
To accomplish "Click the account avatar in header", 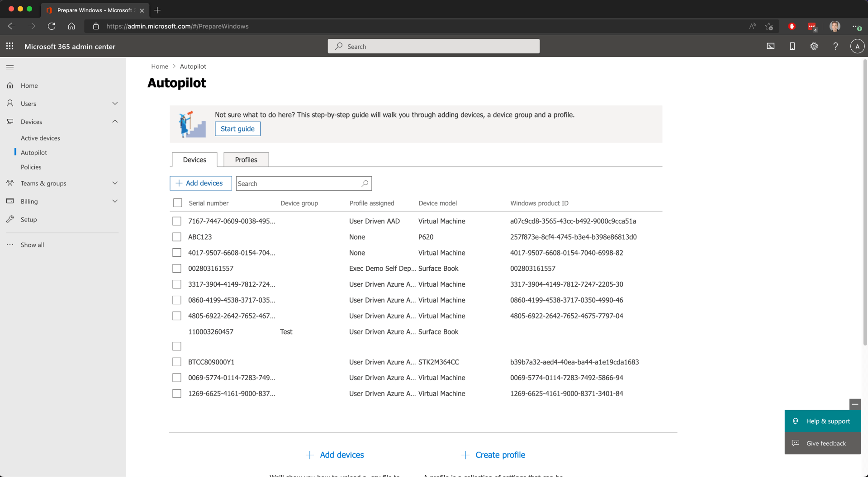I will (x=857, y=46).
